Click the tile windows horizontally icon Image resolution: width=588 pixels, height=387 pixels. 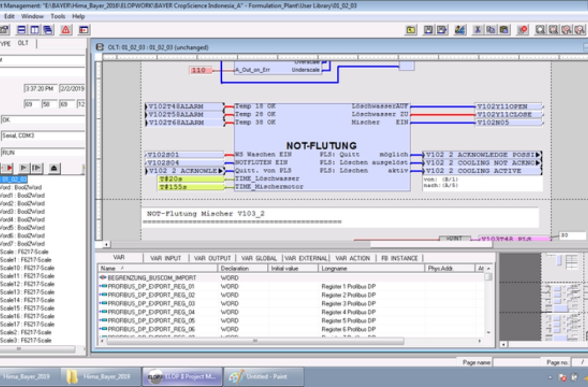pyautogui.click(x=22, y=29)
